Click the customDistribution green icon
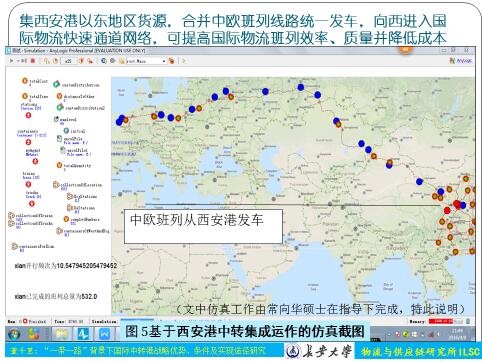 tap(57, 84)
